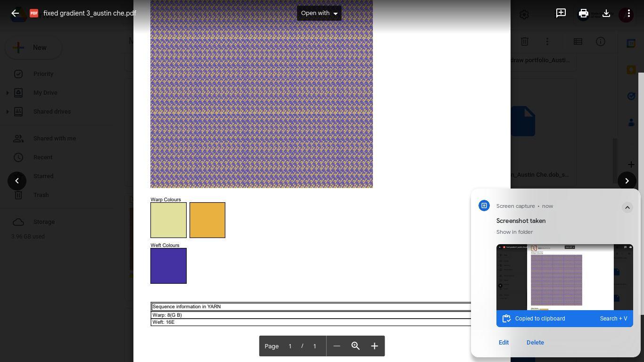The width and height of the screenshot is (644, 362).
Task: Open Trash in the Drive sidebar
Action: click(x=41, y=195)
